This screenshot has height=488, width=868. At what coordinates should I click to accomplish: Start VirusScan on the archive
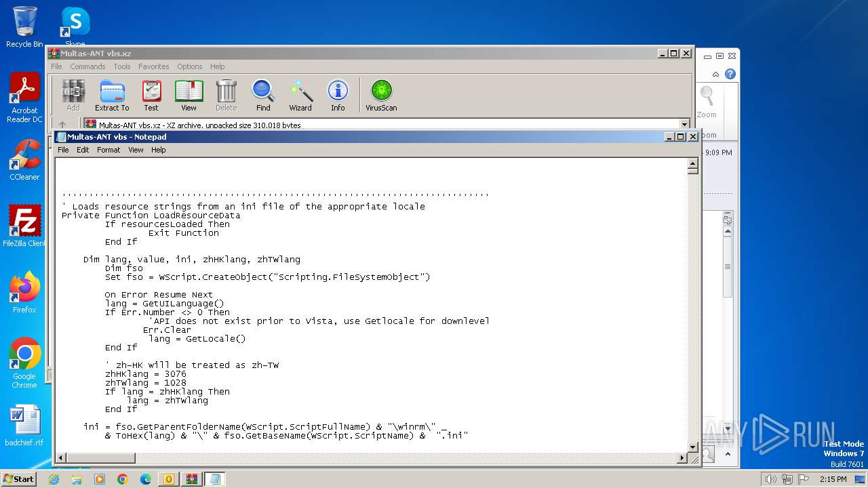tap(381, 95)
